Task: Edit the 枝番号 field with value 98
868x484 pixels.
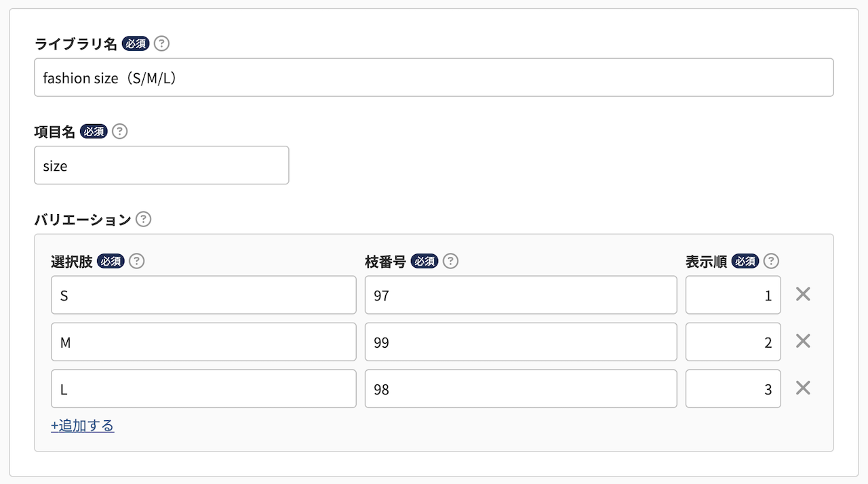Action: point(521,388)
